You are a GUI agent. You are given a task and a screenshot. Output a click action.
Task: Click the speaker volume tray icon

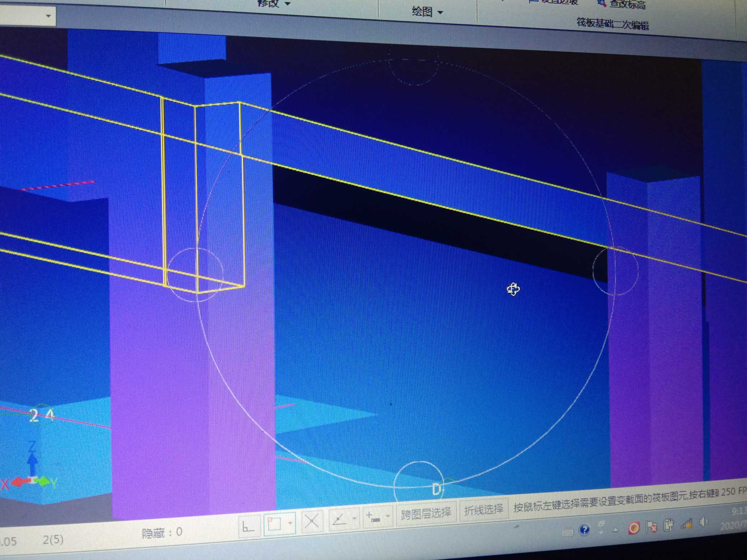pos(703,522)
